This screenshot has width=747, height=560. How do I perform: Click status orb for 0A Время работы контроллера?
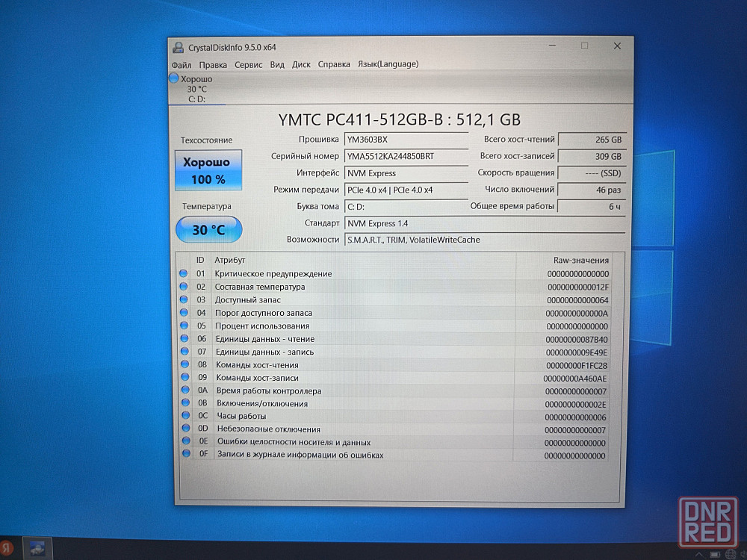pyautogui.click(x=185, y=390)
